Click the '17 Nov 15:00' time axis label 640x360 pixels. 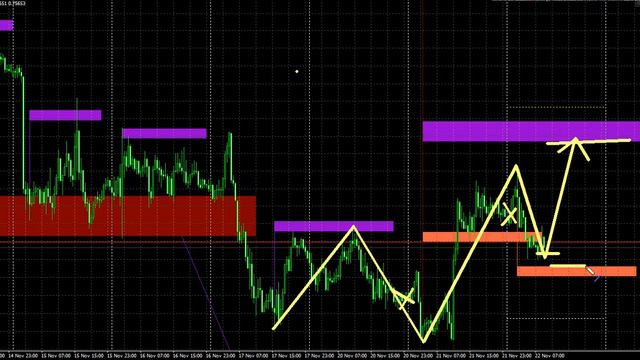[x=286, y=356]
